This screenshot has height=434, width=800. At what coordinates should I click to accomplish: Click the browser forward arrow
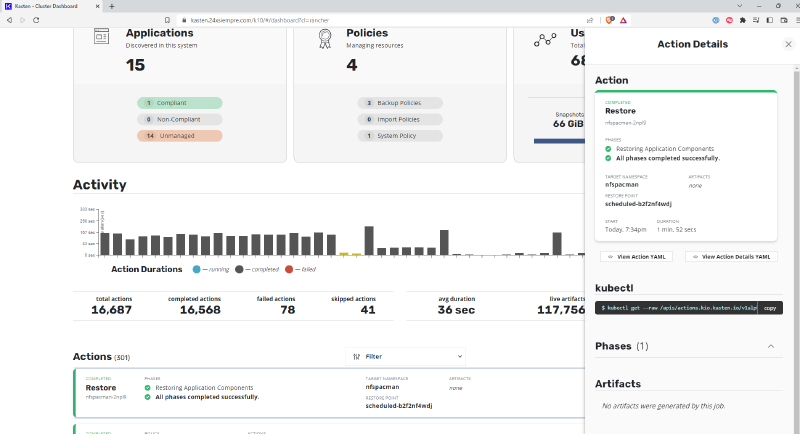[22, 20]
